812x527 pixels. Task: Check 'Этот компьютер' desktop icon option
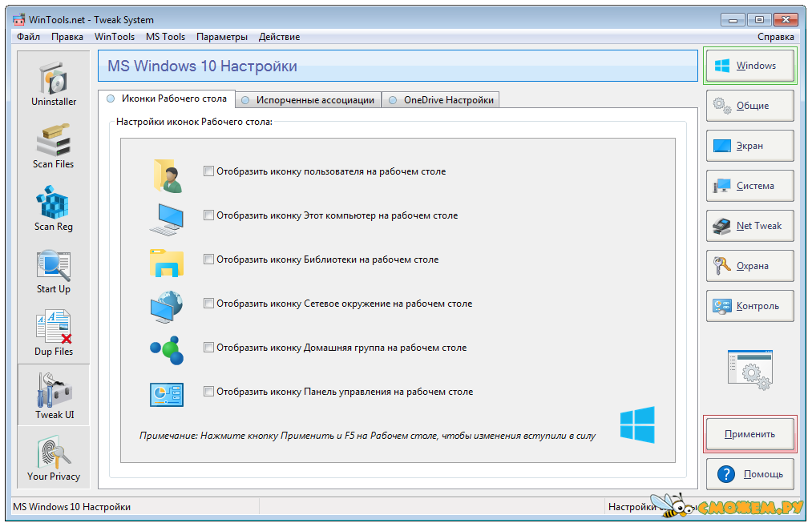[208, 215]
